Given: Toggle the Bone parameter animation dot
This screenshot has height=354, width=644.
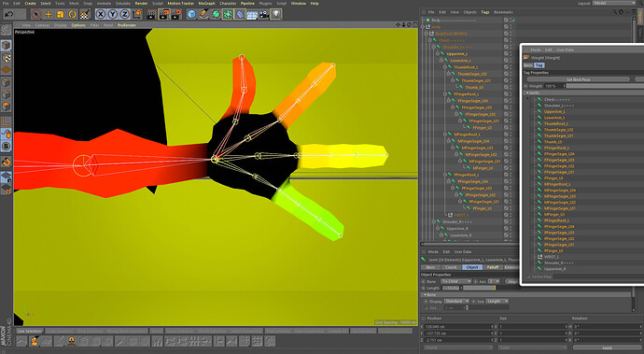Looking at the screenshot, I should [x=424, y=282].
